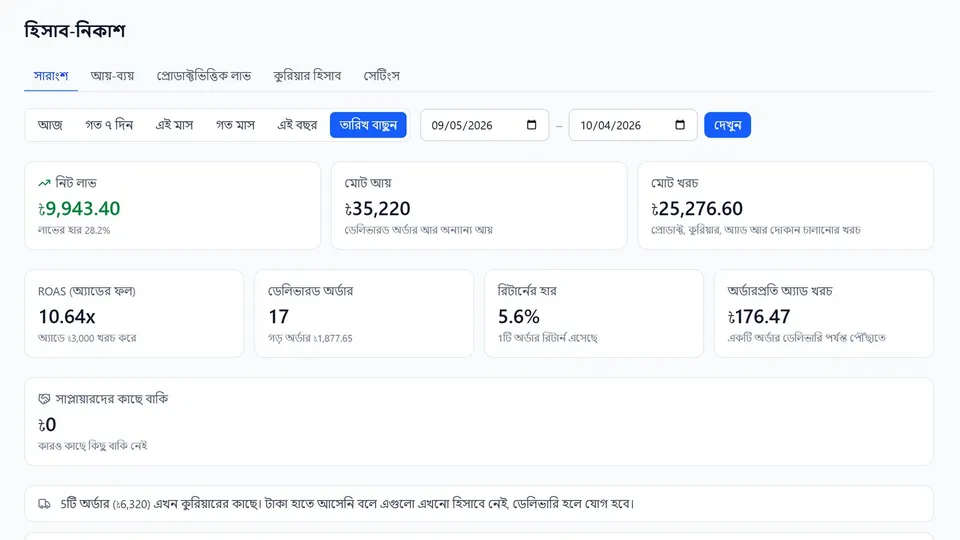
Task: Open calendar picker on 10/04/2026 date field
Action: pos(680,125)
